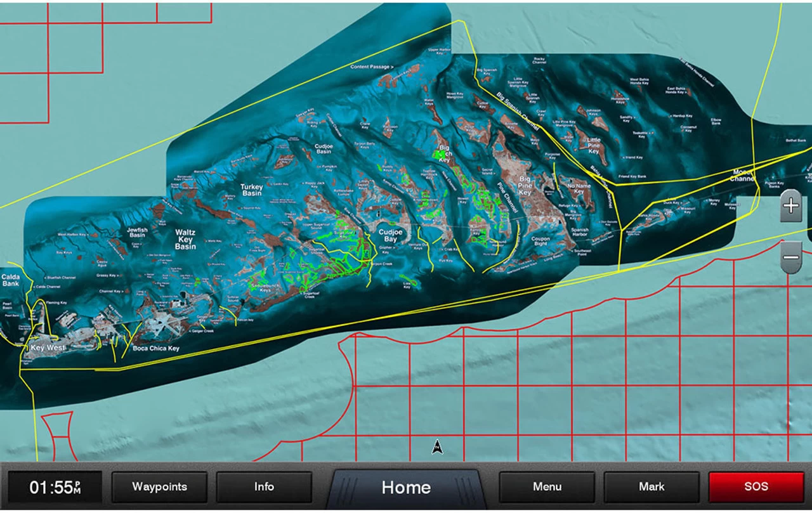
Task: Tap the Turkey Basin label
Action: (x=252, y=188)
